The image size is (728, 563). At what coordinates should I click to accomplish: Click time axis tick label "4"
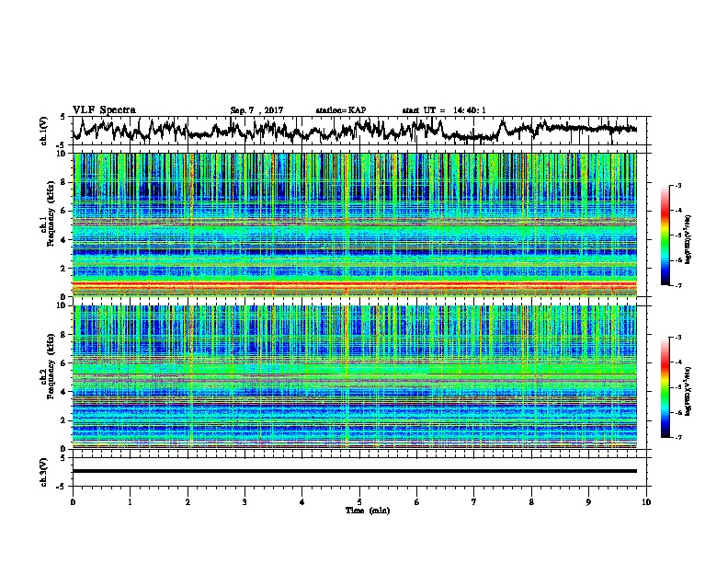[x=302, y=502]
